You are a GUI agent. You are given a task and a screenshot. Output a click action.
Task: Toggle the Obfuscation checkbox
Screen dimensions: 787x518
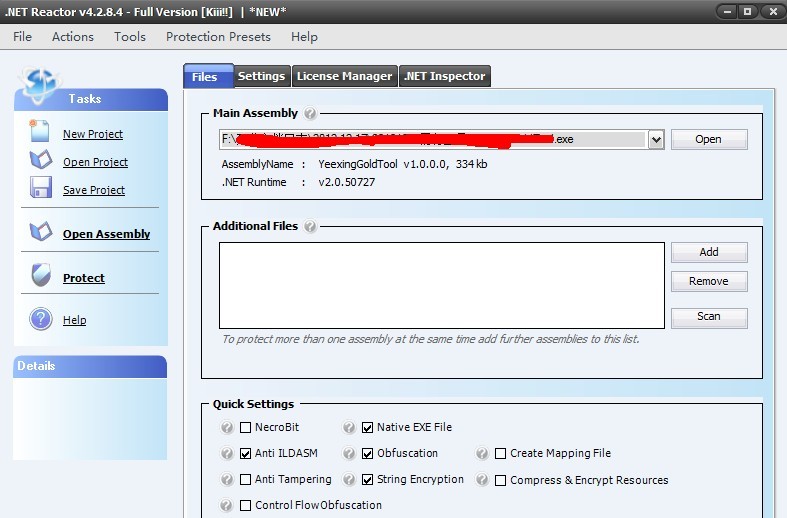tap(367, 454)
